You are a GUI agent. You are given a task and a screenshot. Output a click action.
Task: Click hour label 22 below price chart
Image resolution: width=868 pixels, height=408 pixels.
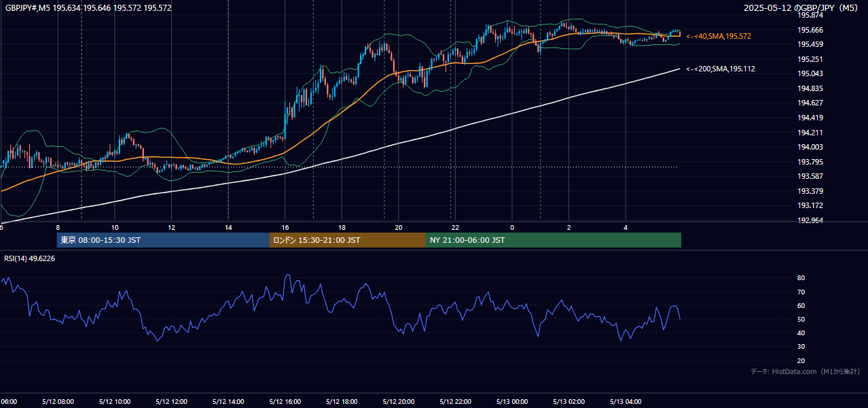click(456, 228)
